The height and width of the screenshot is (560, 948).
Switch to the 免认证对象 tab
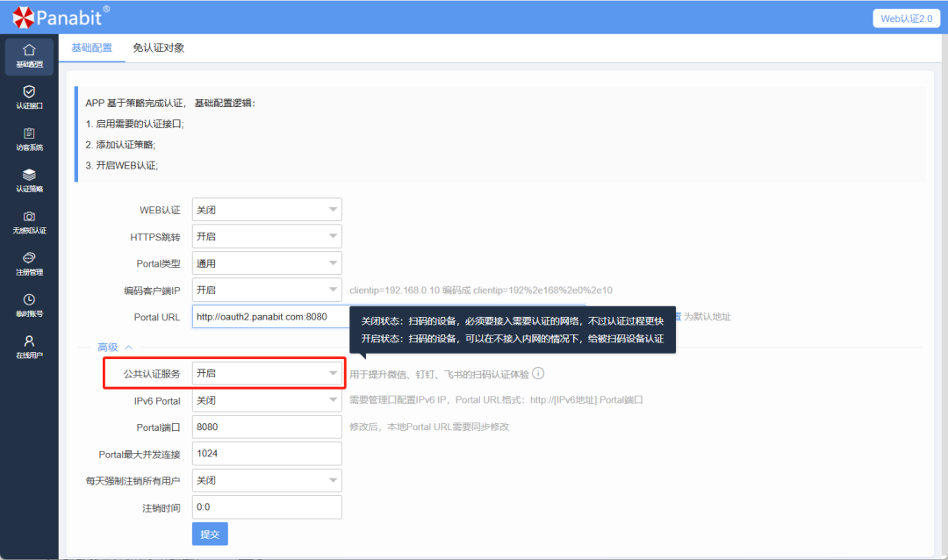click(x=158, y=47)
